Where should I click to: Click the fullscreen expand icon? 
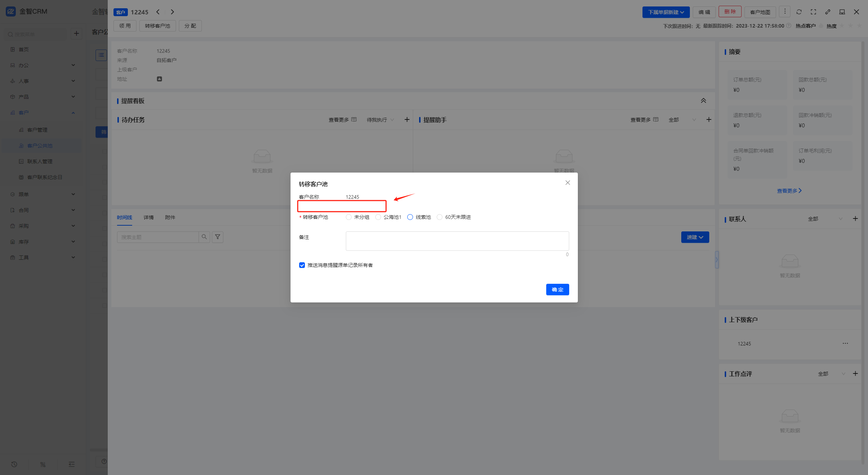[813, 12]
